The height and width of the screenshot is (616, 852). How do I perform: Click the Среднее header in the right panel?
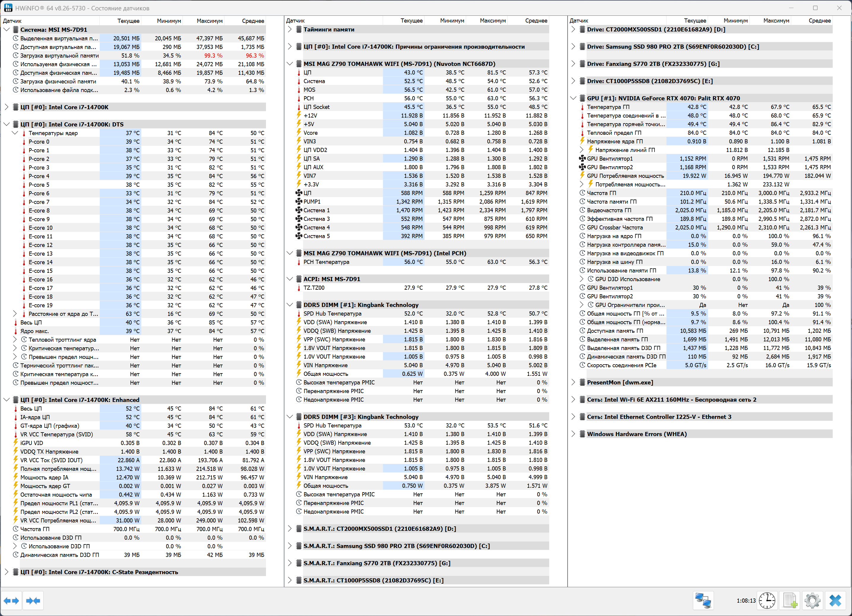[x=819, y=21]
